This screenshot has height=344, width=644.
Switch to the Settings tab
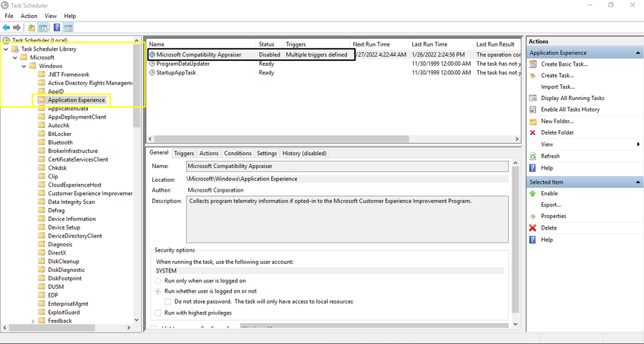[267, 154]
